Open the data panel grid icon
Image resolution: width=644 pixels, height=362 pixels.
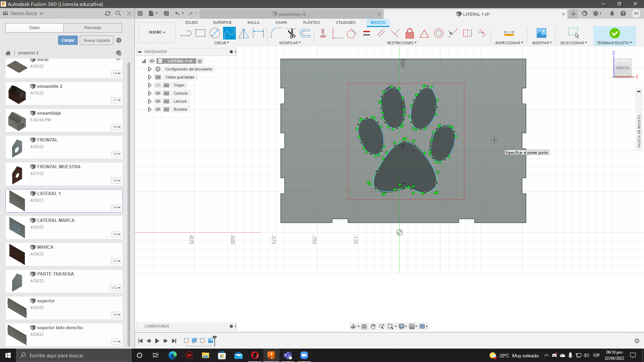[140, 13]
